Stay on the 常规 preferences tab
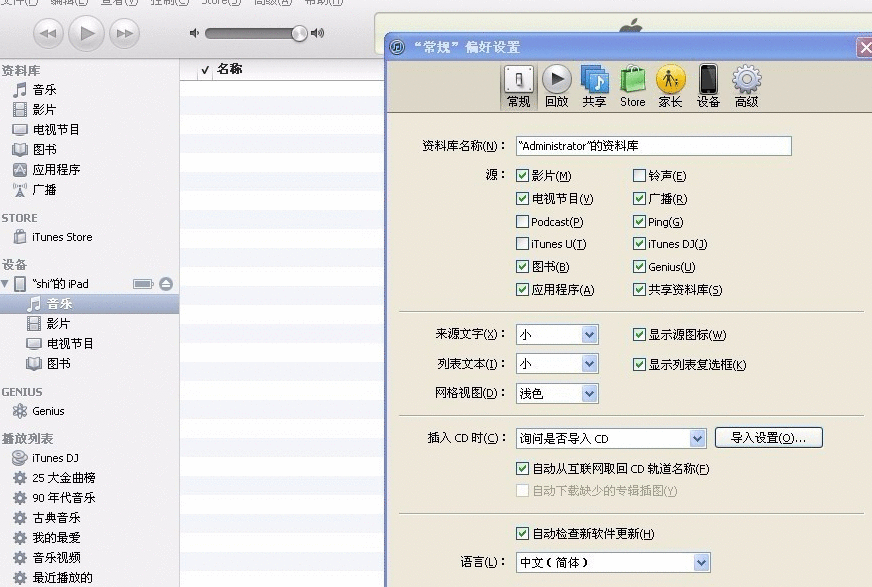This screenshot has height=587, width=872. coord(518,84)
